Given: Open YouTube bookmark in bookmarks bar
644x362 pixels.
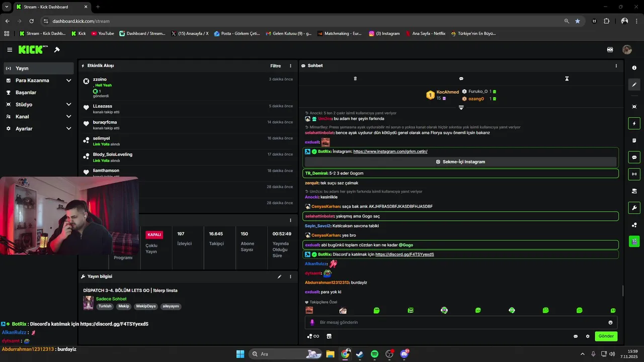Looking at the screenshot, I should [103, 34].
